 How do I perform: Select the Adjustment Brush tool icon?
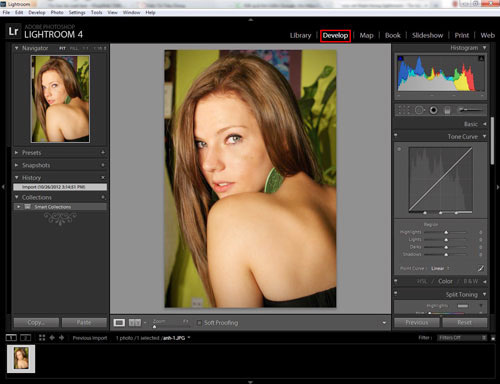point(470,110)
